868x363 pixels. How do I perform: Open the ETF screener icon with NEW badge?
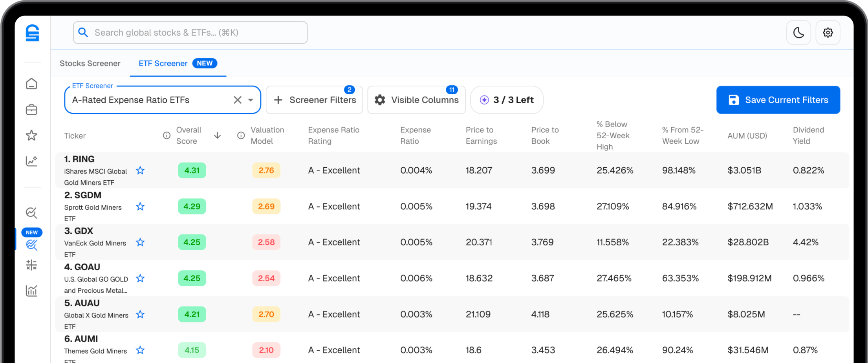(x=31, y=245)
